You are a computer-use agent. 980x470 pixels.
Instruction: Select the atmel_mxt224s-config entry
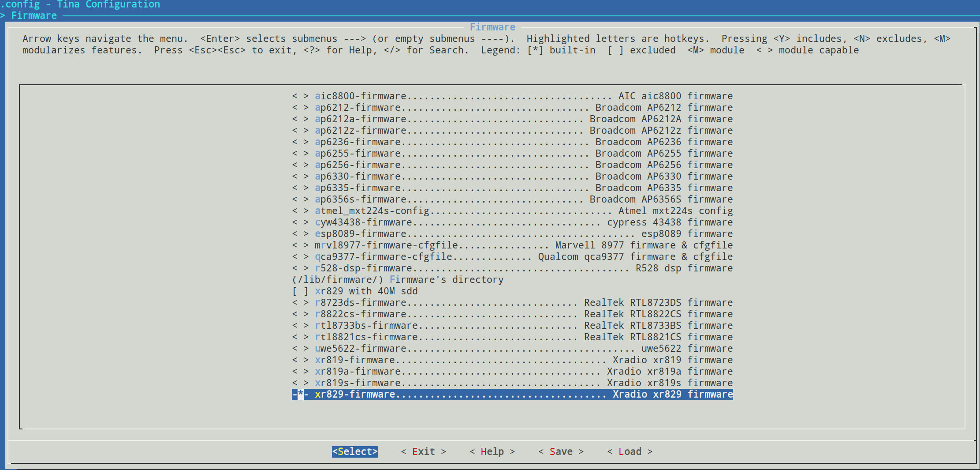coord(512,211)
